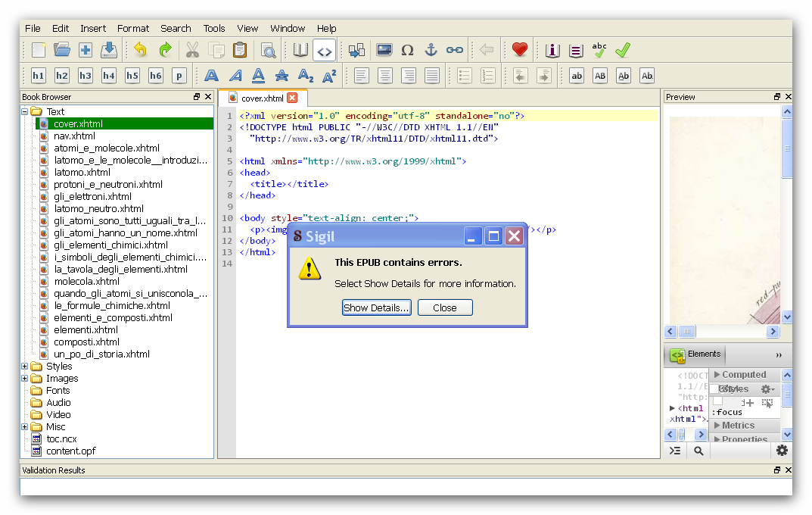Insert an image file via picture icon
The height and width of the screenshot is (515, 812).
tap(384, 50)
